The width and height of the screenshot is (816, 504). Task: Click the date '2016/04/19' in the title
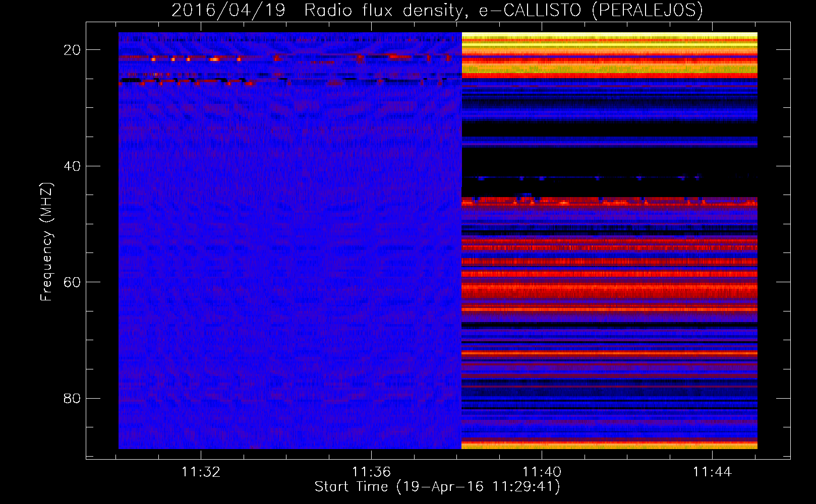(x=228, y=10)
